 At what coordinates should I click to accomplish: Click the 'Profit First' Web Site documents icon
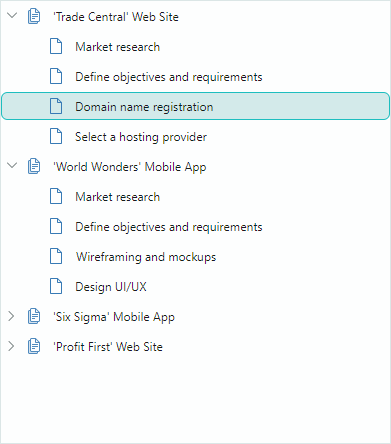coord(34,346)
